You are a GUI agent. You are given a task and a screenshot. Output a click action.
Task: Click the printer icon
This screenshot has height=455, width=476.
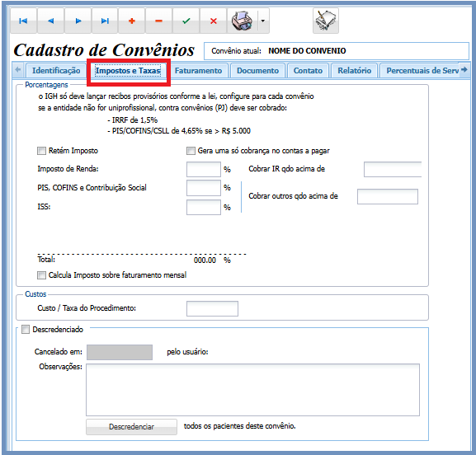click(242, 21)
